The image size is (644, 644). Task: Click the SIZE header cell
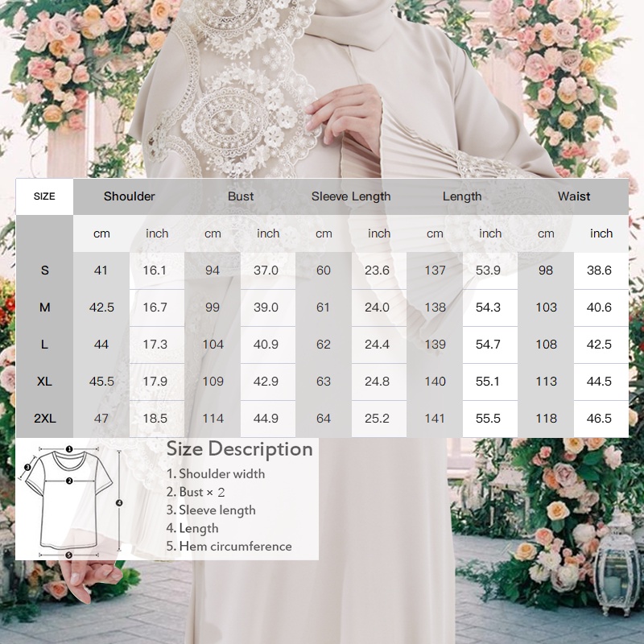coord(44,196)
